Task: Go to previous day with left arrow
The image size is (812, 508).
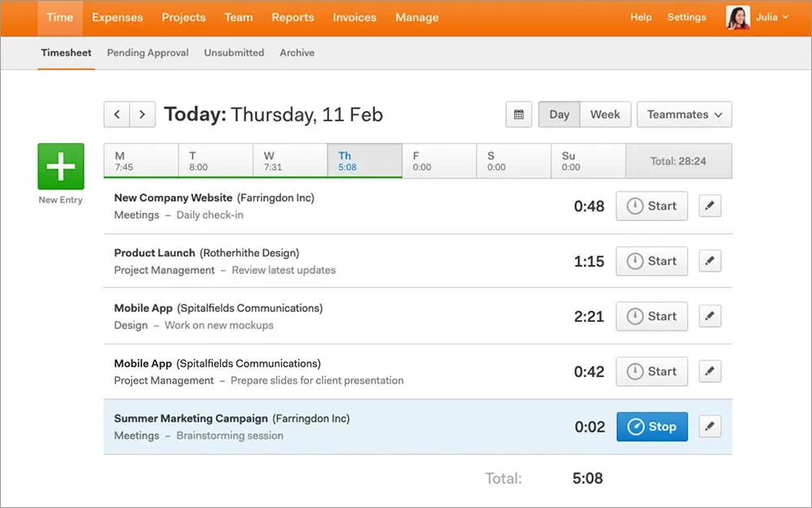Action: (x=117, y=115)
